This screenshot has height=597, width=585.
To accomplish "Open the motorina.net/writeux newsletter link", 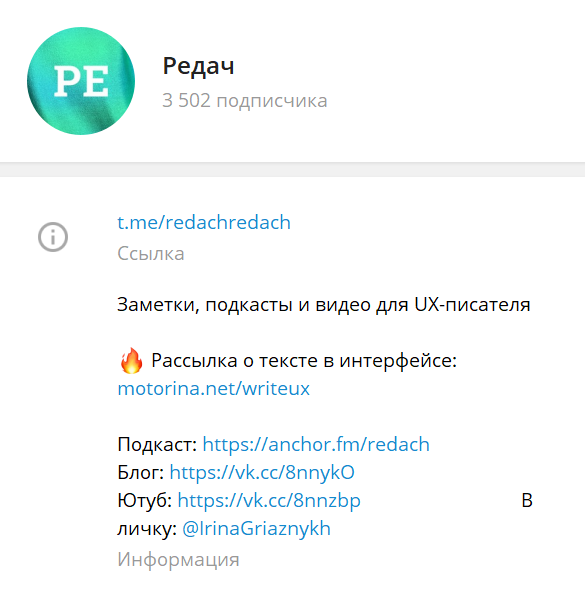I will [213, 389].
